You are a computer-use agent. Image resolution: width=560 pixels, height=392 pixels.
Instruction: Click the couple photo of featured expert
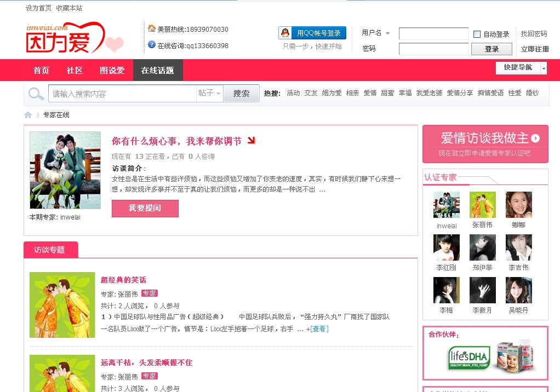pyautogui.click(x=65, y=170)
